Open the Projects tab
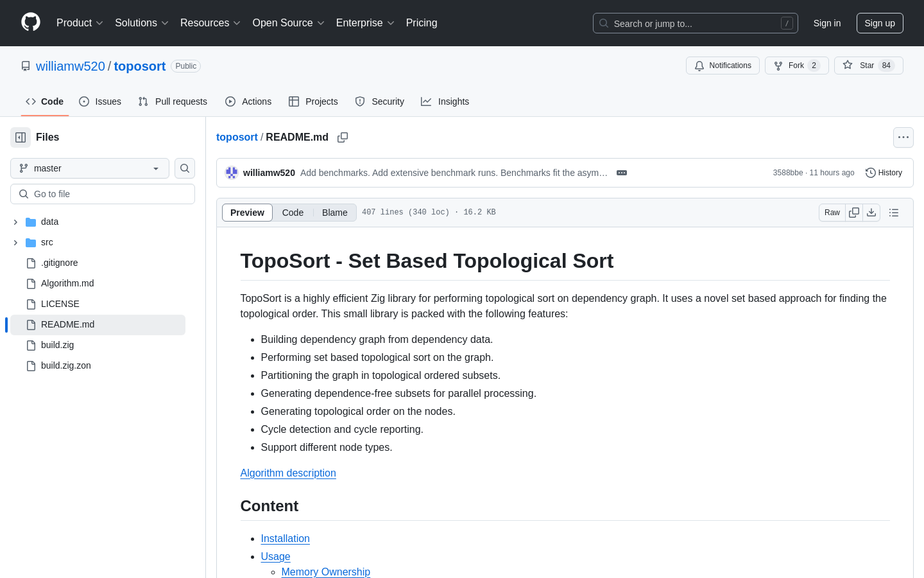This screenshot has height=578, width=924. pos(313,101)
